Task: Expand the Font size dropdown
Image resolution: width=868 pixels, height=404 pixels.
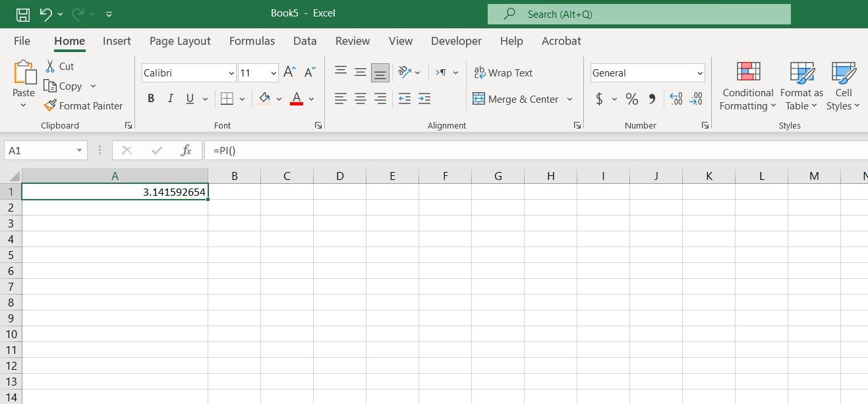Action: pyautogui.click(x=273, y=72)
